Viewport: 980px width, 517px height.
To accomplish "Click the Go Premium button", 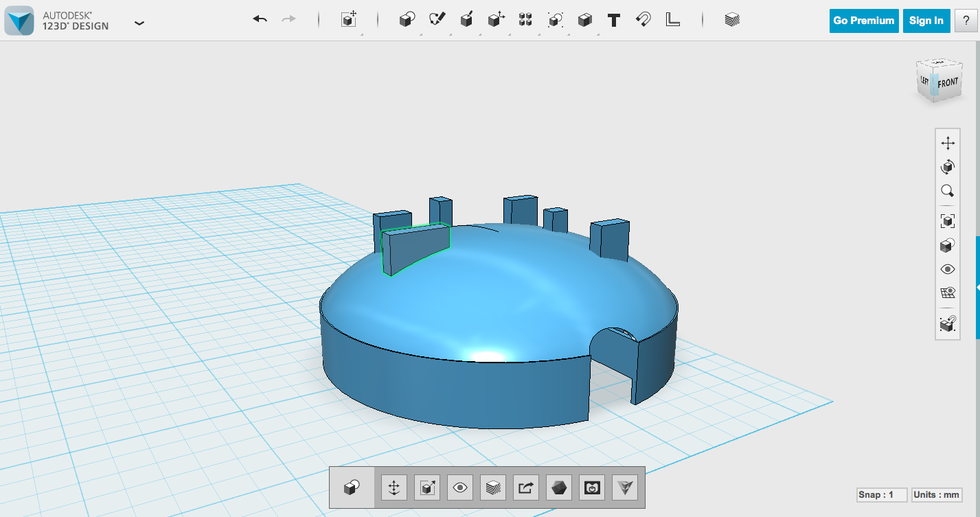I will click(x=863, y=21).
